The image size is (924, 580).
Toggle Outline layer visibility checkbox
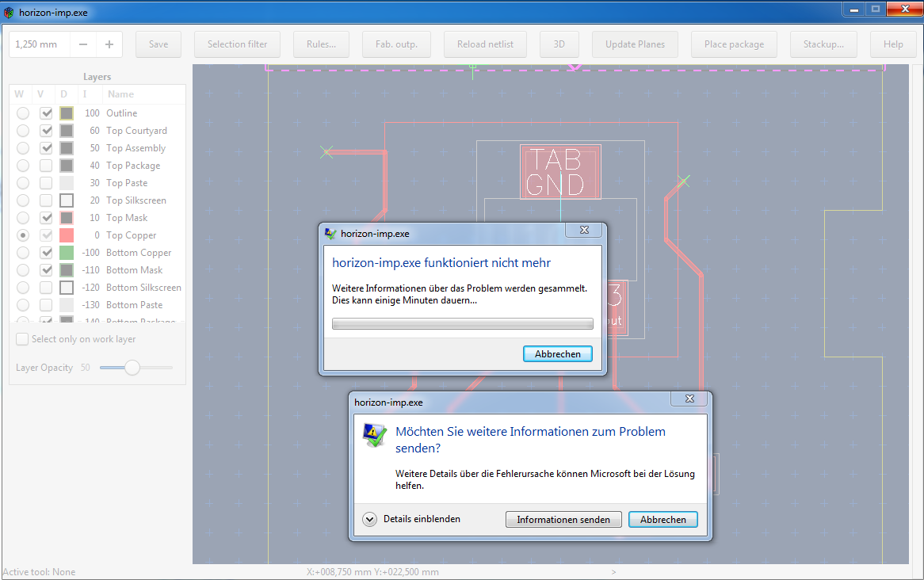[46, 113]
